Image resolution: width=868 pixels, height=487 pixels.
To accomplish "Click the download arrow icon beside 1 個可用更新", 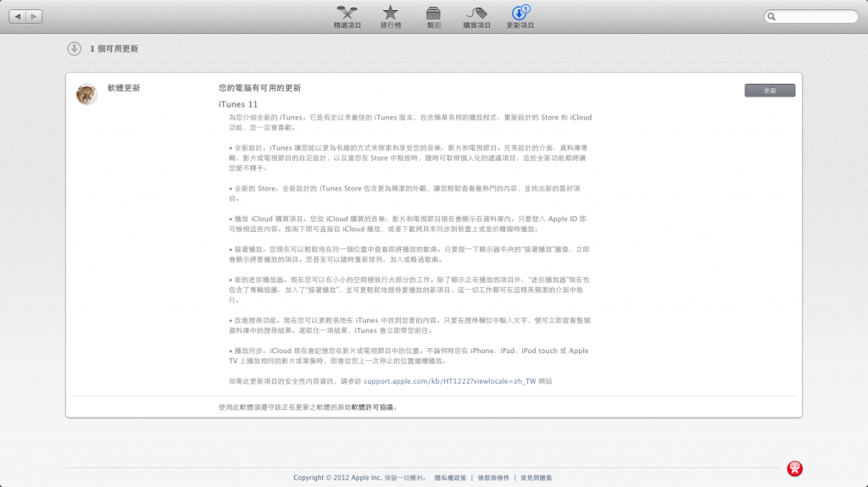I will [75, 48].
